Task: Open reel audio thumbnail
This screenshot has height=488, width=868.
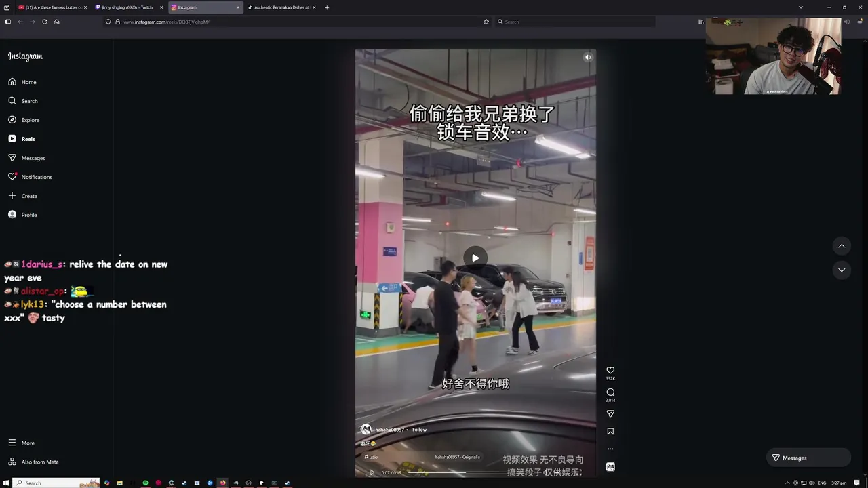Action: pos(610,466)
